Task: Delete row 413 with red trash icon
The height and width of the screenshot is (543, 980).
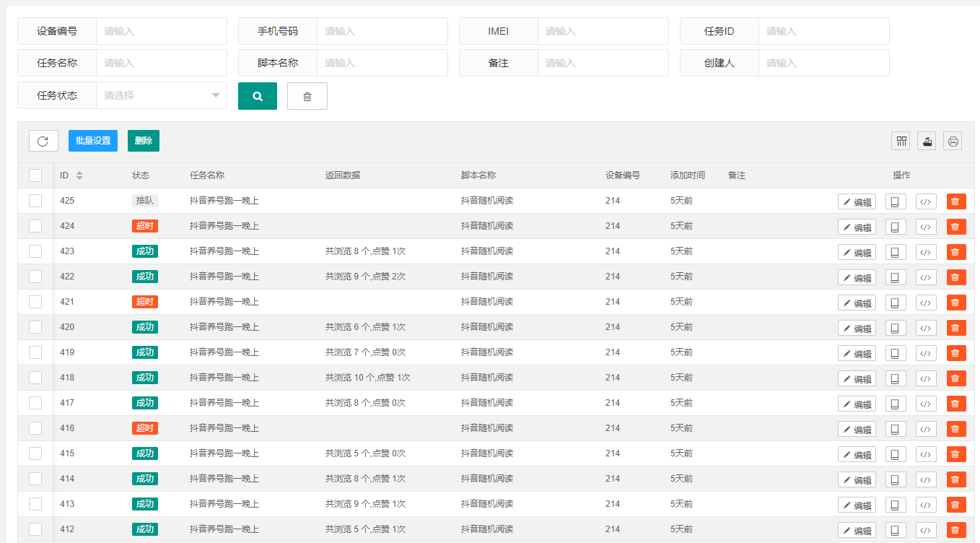Action: (x=956, y=505)
